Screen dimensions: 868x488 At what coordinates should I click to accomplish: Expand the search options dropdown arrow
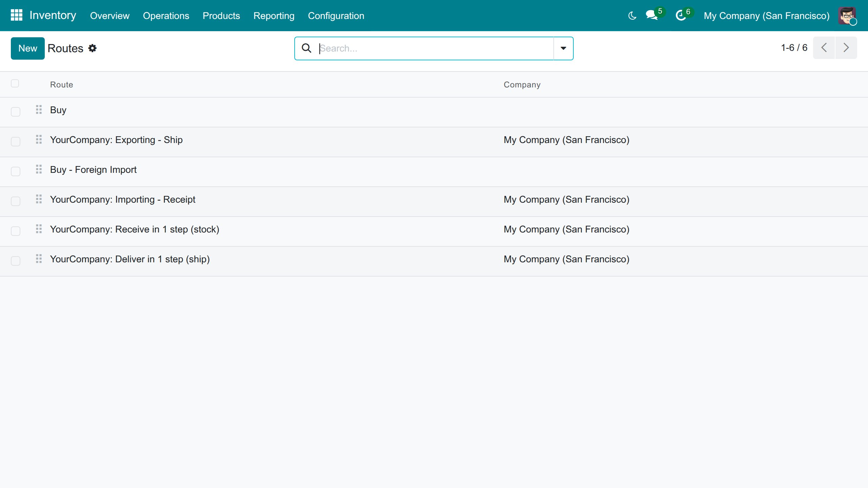pyautogui.click(x=563, y=48)
